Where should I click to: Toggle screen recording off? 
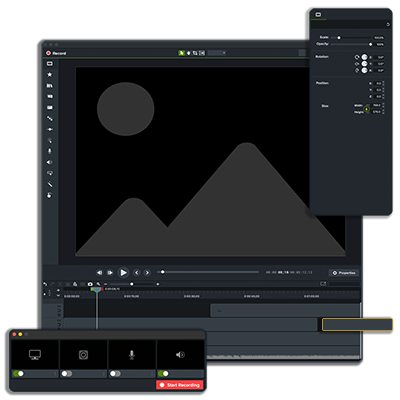click(x=19, y=374)
